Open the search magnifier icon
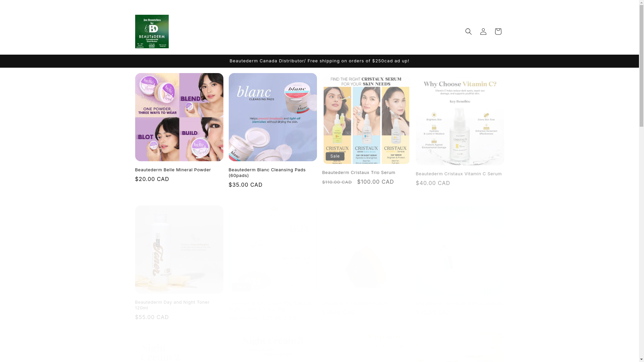 (x=468, y=32)
